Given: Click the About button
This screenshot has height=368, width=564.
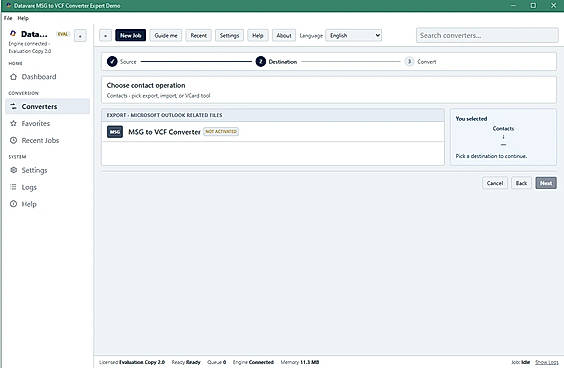Looking at the screenshot, I should [x=284, y=35].
